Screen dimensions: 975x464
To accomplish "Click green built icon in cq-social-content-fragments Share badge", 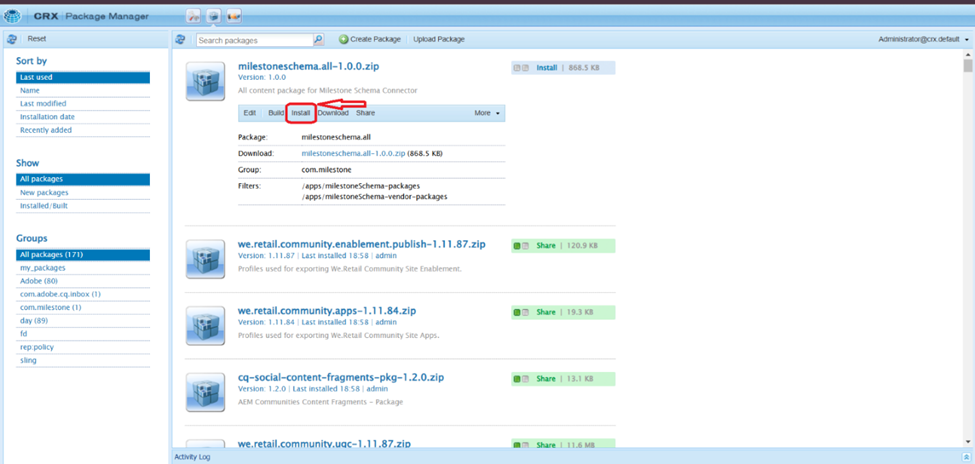I will [x=517, y=379].
